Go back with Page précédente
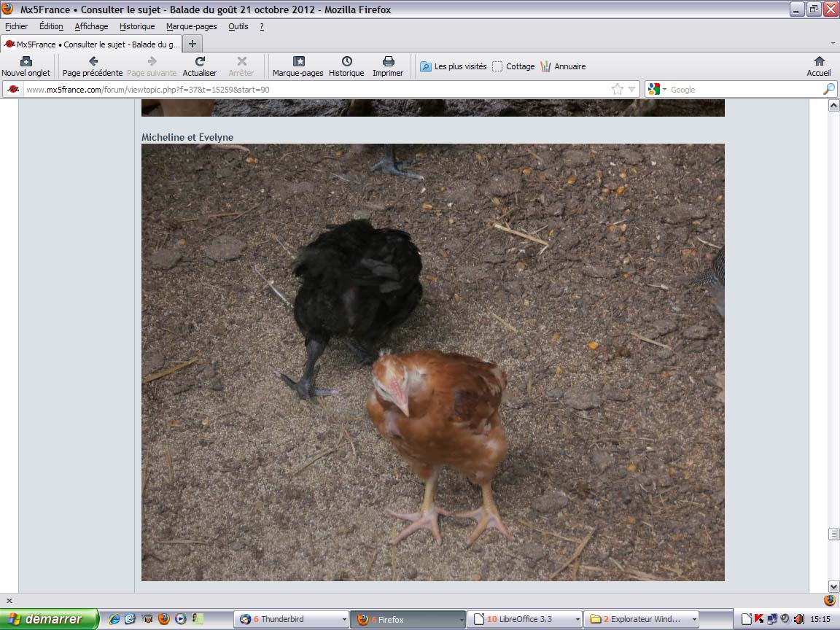This screenshot has width=840, height=630. pos(93,66)
